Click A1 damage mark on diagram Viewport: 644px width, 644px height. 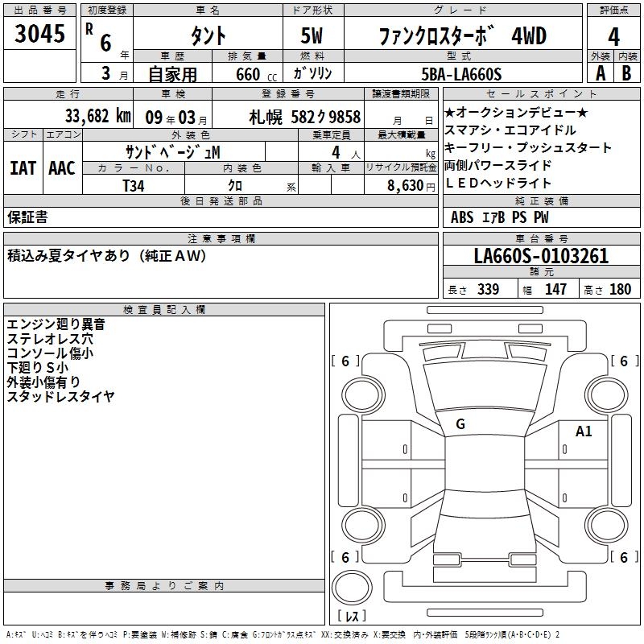(584, 431)
